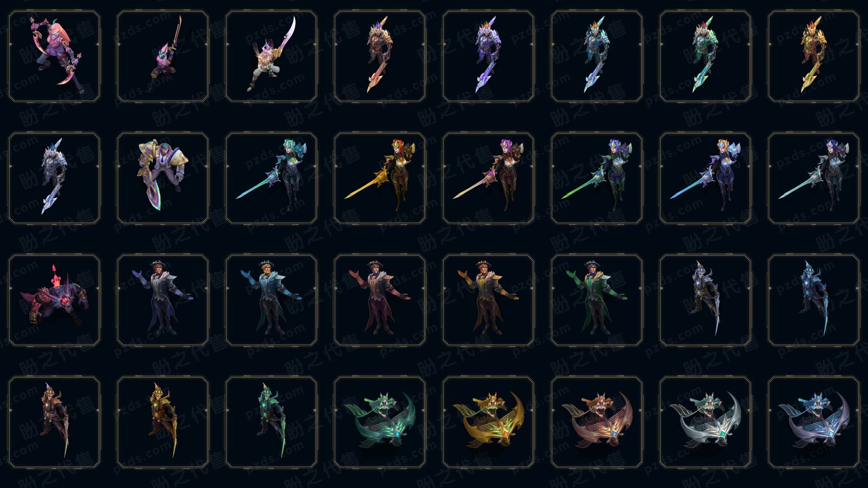Select the green-coat gentleman with top hat
Viewport: 868px width, 488px height.
coord(597,300)
